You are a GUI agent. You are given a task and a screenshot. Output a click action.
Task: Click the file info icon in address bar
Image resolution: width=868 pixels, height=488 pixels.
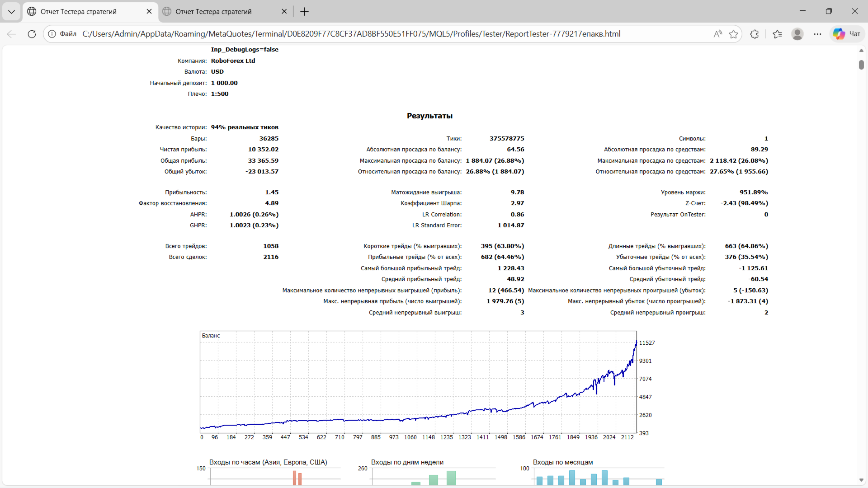52,34
